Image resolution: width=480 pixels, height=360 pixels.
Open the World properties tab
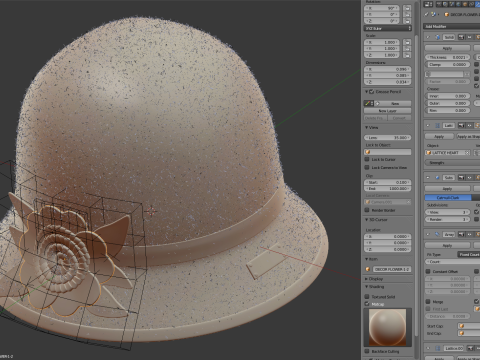(x=458, y=4)
